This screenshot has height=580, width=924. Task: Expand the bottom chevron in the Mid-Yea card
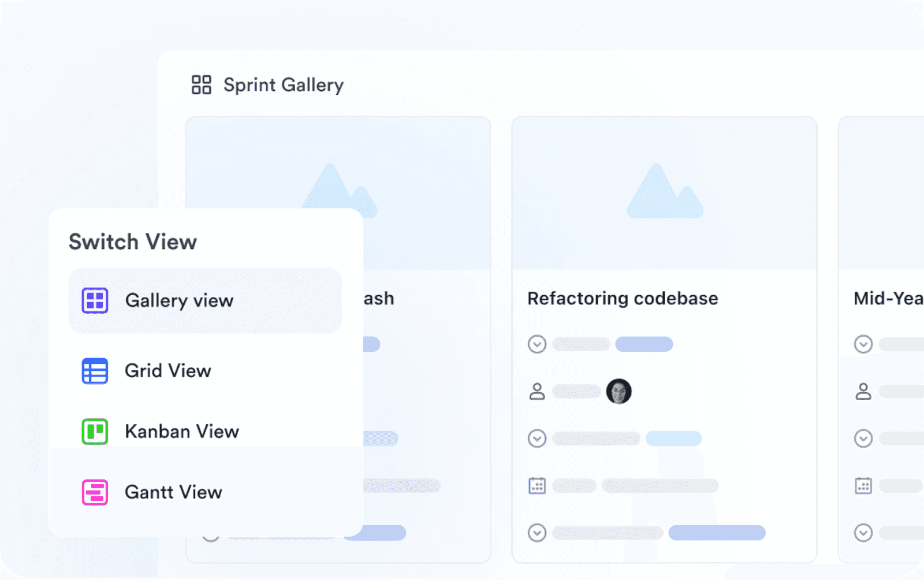point(863,533)
